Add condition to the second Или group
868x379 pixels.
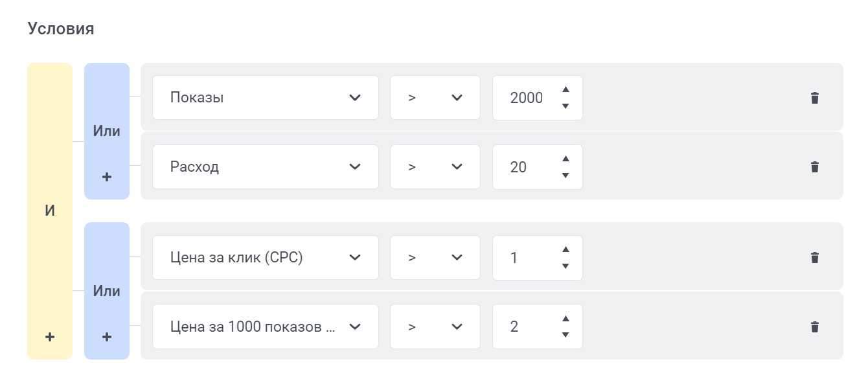click(107, 337)
